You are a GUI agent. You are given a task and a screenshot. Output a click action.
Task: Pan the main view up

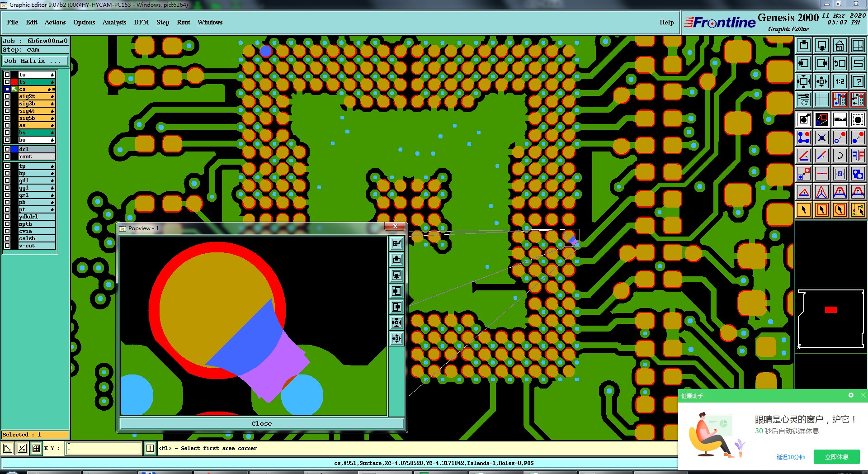coord(804,45)
